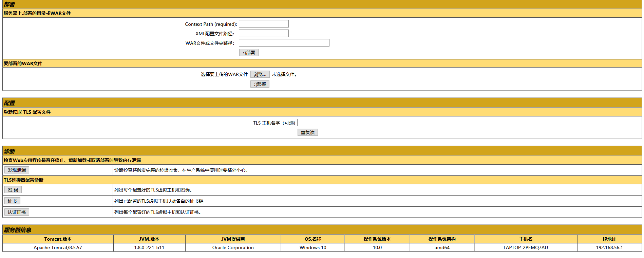Click the Oracle Corporation cell

tap(233, 247)
